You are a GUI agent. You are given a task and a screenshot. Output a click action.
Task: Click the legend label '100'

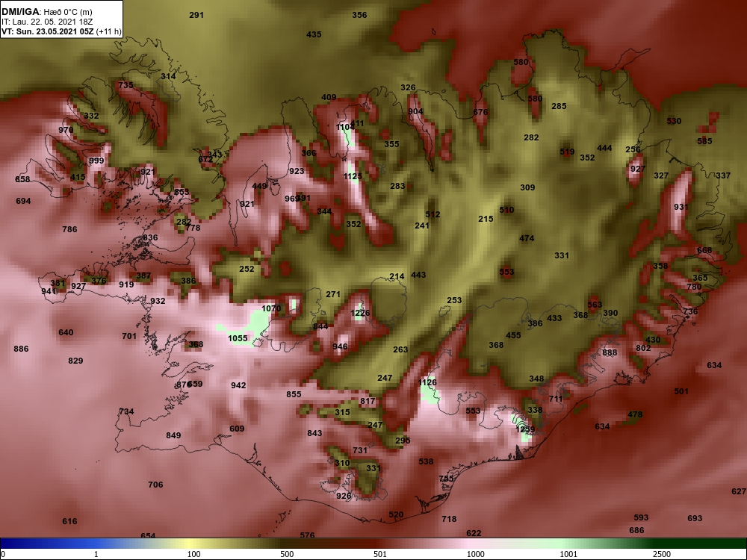pos(193,554)
